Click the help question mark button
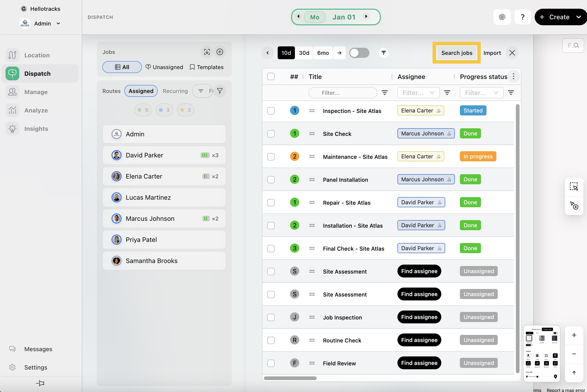 (523, 17)
